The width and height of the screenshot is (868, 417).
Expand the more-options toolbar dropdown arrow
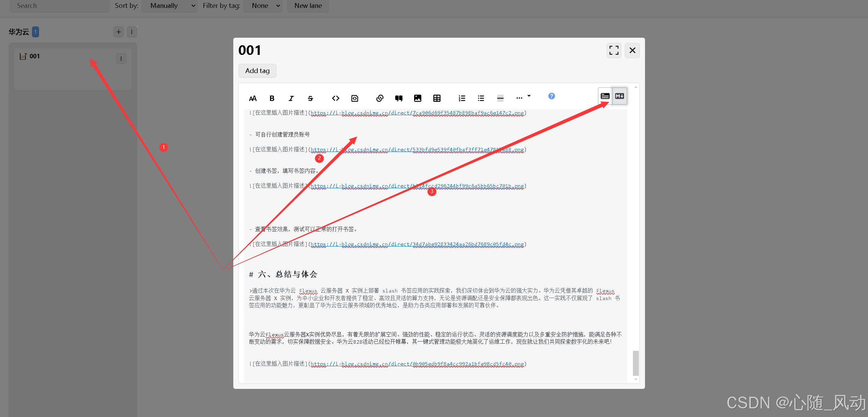529,96
